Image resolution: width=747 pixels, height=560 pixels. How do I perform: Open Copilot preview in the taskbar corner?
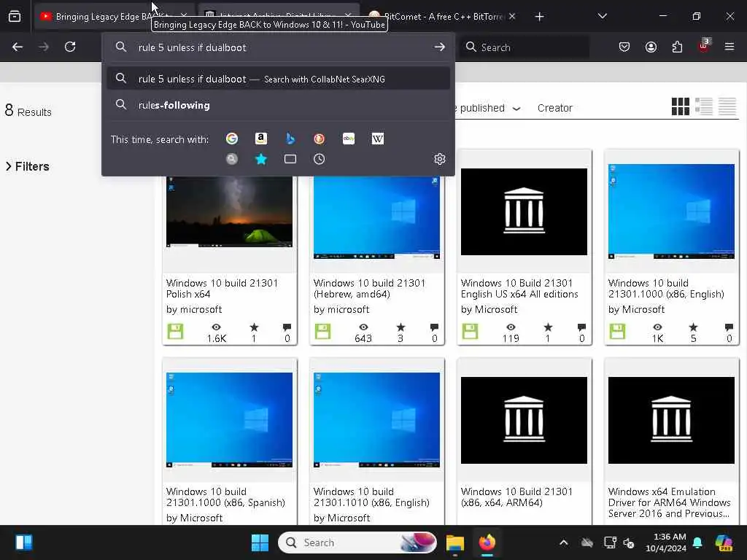click(724, 542)
